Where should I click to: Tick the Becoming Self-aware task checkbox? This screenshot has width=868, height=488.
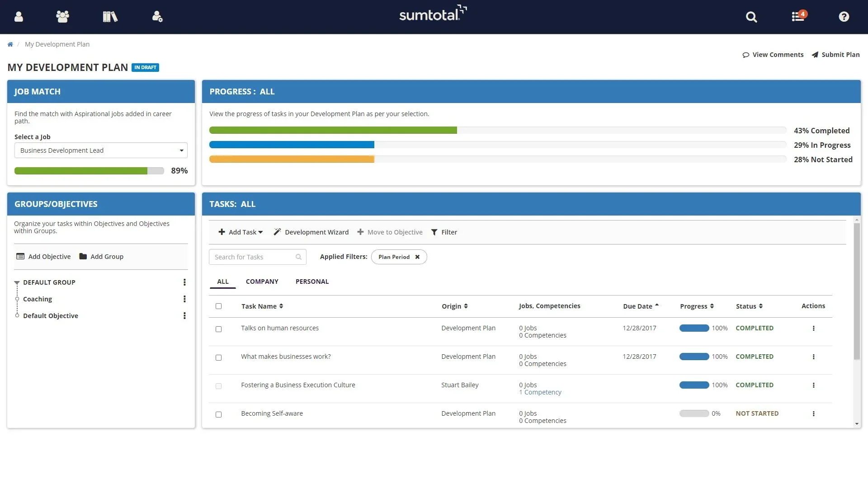(218, 414)
